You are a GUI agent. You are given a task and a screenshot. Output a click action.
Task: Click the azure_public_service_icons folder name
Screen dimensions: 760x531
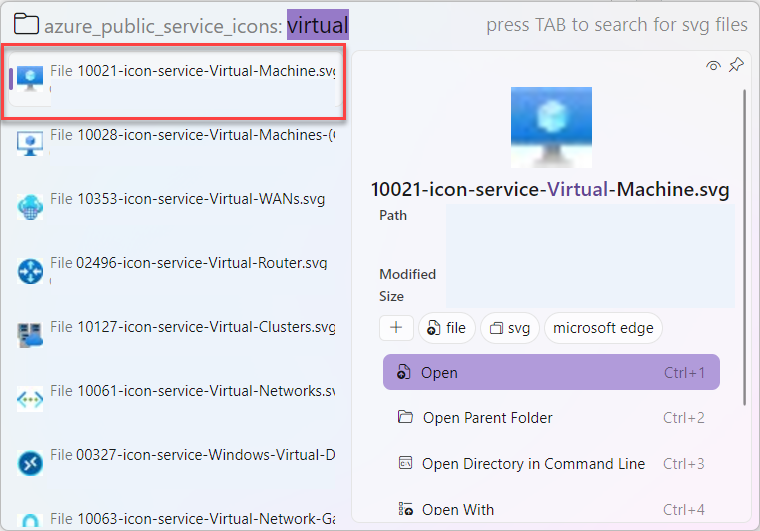pos(163,26)
